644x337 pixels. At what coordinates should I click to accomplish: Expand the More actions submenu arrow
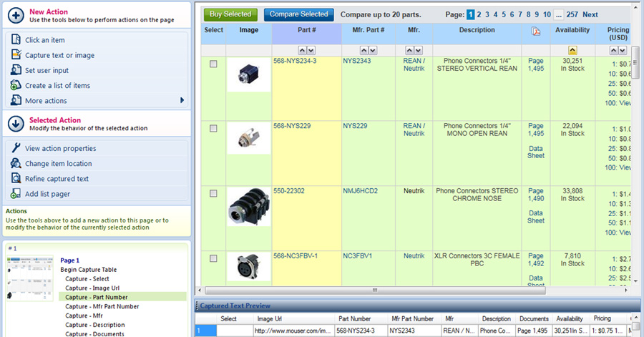(x=182, y=100)
